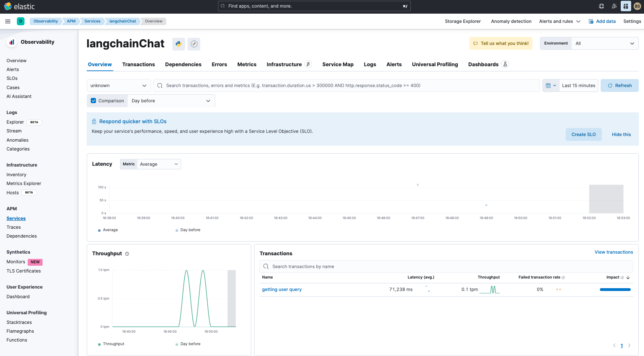Toggle Day before series in Throughput legend
This screenshot has width=644, height=356.
tap(188, 344)
